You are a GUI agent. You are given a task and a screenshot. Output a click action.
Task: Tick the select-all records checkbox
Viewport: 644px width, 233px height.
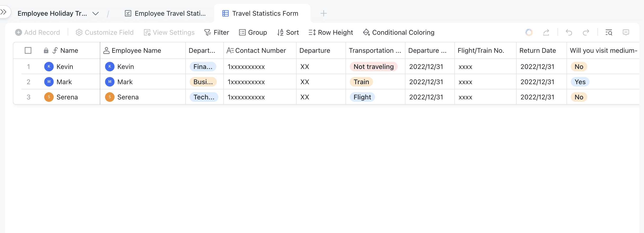[28, 50]
